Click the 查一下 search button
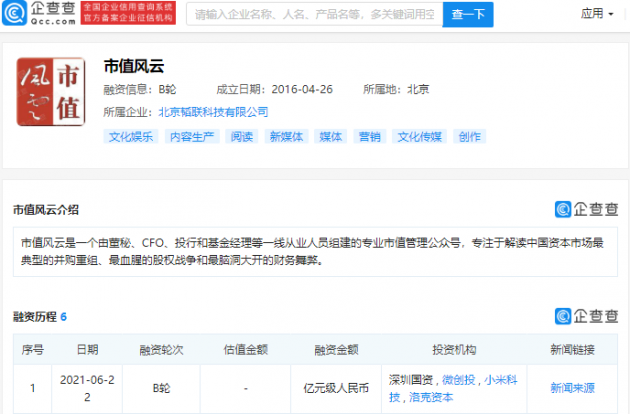Image resolution: width=630 pixels, height=414 pixels. pyautogui.click(x=468, y=14)
